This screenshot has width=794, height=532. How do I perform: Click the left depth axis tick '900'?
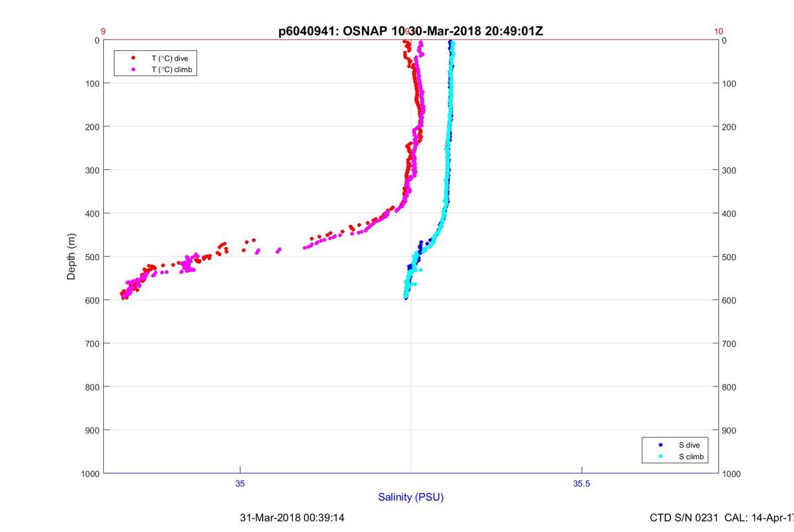[92, 430]
